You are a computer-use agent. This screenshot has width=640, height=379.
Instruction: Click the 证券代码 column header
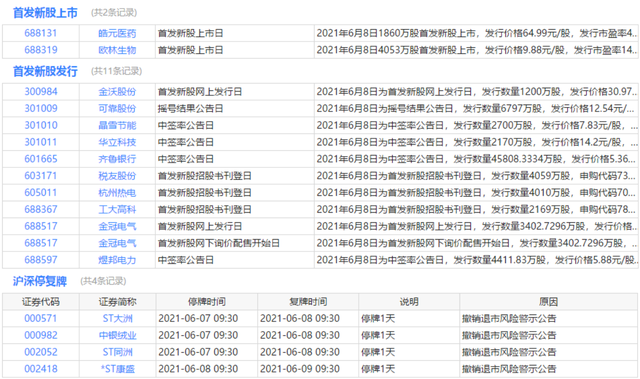[x=40, y=302]
